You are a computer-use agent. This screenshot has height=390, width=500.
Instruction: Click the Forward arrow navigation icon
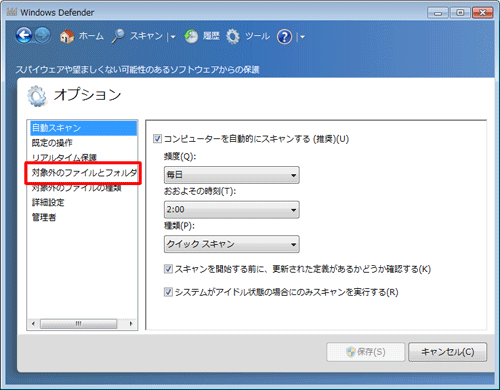point(42,35)
